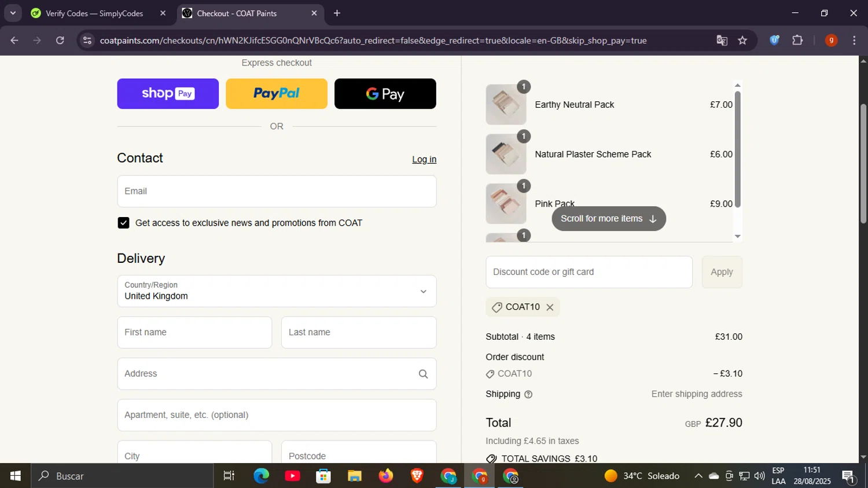Go back to the previous page
Screen dimensions: 868x488
tap(14, 41)
